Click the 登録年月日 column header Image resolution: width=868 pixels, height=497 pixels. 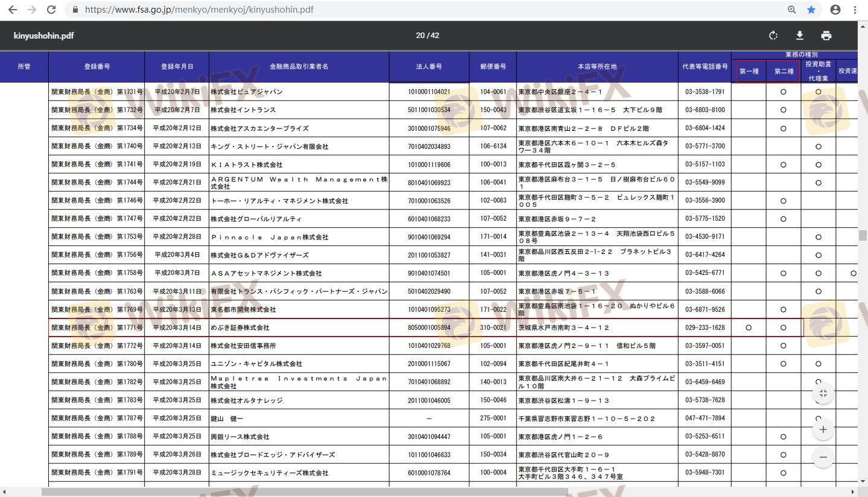pos(177,66)
